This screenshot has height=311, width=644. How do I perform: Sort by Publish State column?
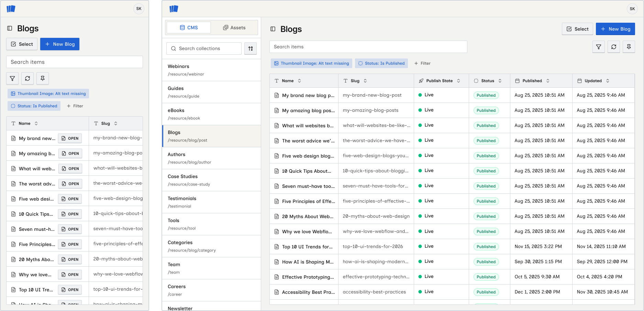(458, 81)
